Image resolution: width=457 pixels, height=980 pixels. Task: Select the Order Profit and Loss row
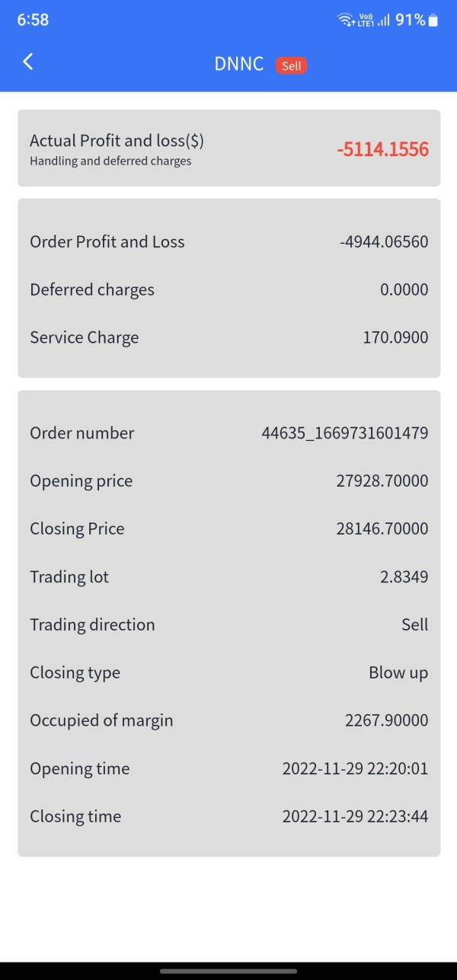[x=228, y=242]
